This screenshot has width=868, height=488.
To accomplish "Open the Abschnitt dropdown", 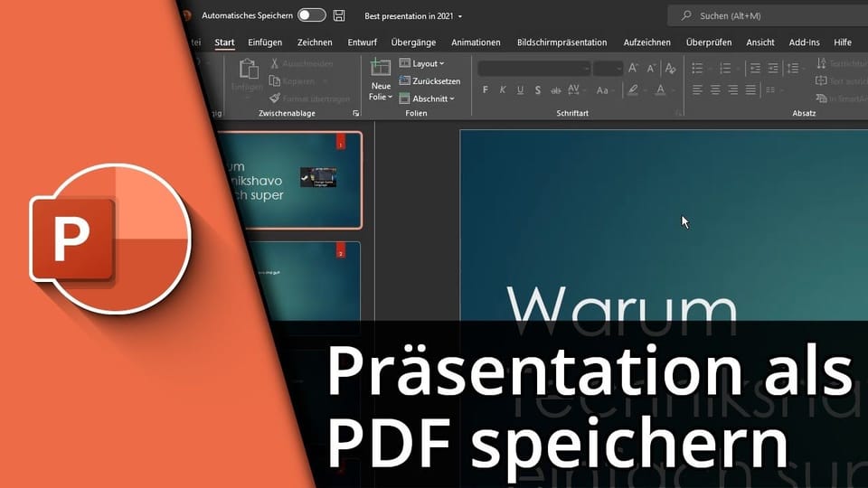I will (x=427, y=99).
